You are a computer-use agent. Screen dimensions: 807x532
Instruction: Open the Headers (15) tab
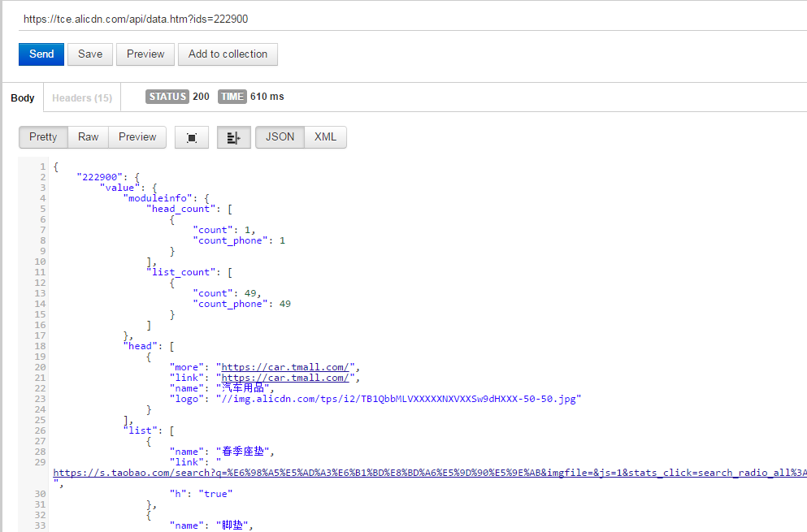[82, 97]
